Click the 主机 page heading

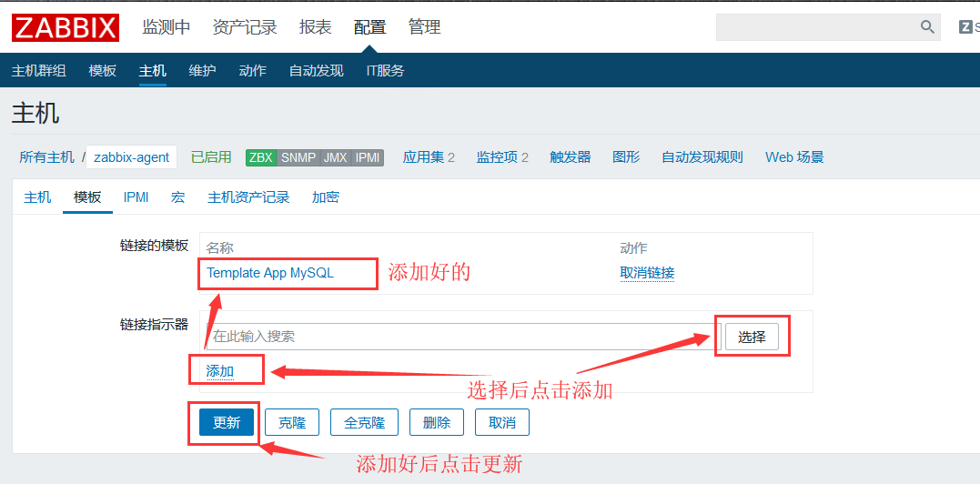35,115
